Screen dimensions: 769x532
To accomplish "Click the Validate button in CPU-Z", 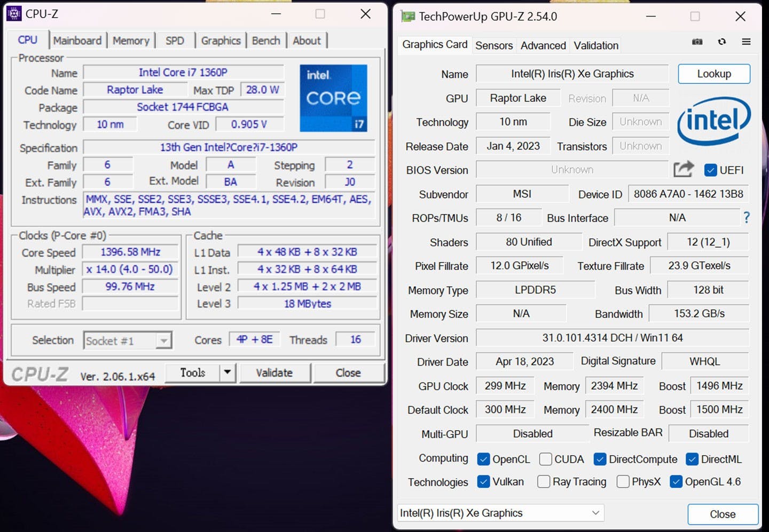I will point(274,372).
